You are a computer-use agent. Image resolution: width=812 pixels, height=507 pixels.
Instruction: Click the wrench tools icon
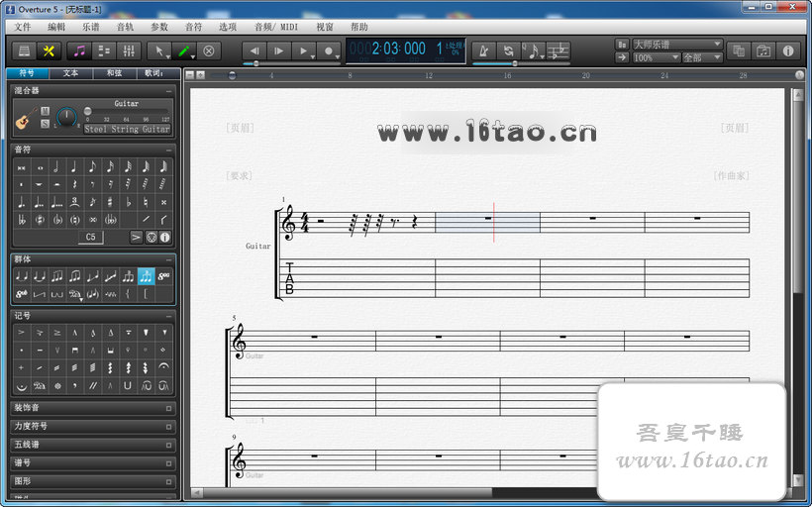click(x=48, y=51)
